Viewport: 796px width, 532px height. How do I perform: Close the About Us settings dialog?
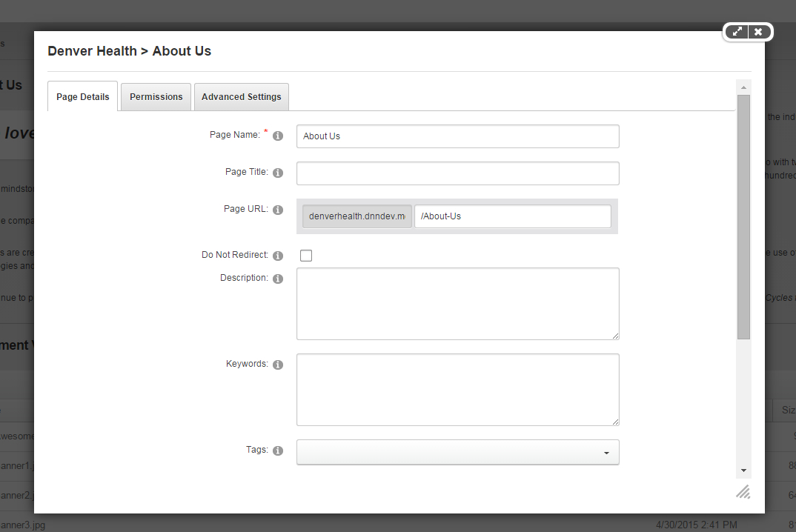point(758,31)
